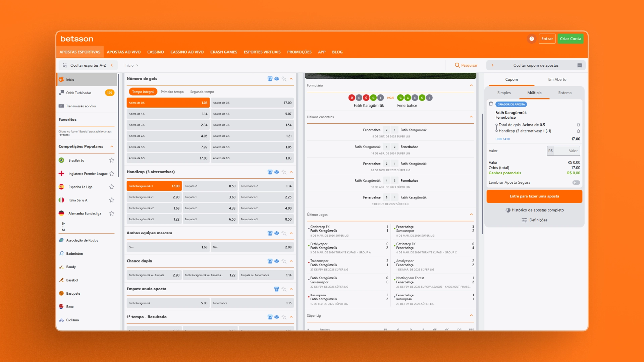The height and width of the screenshot is (362, 644).
Task: Favorite Brasileirão with the star icon
Action: click(x=112, y=160)
